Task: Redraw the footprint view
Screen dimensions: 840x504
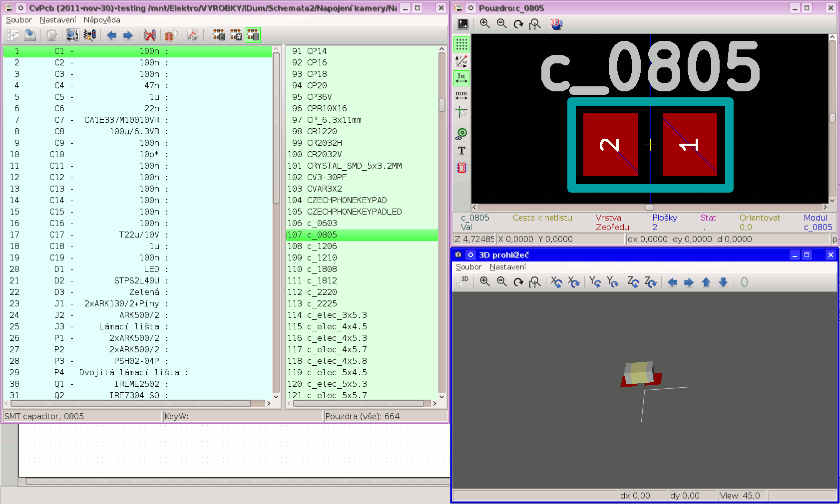Action: click(518, 24)
